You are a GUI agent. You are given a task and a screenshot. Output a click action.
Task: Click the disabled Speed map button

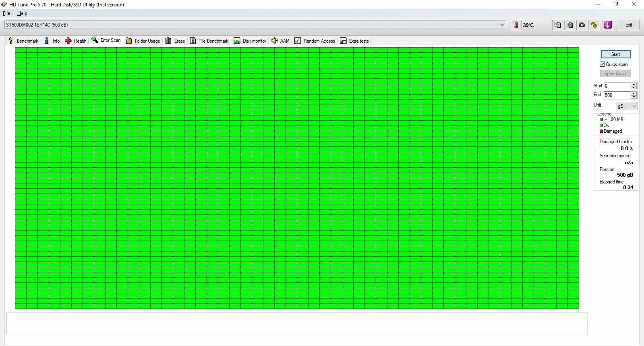pos(615,74)
